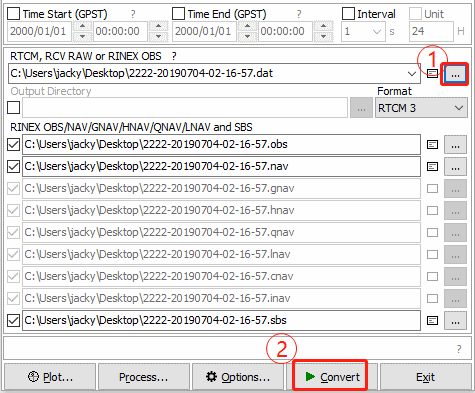Screen dimensions: 475x393
Task: View the .obs output file icon
Action: click(x=432, y=145)
